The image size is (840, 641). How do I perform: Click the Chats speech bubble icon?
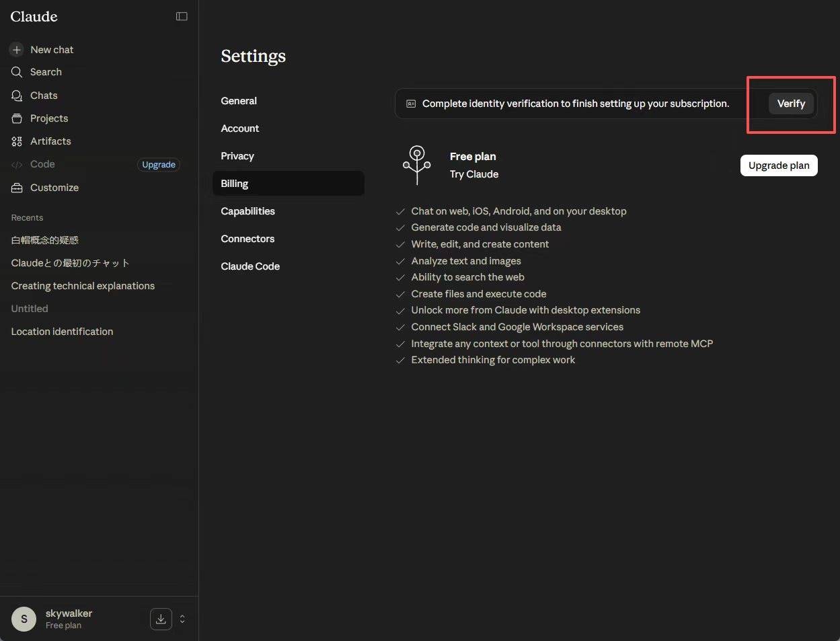[x=17, y=96]
